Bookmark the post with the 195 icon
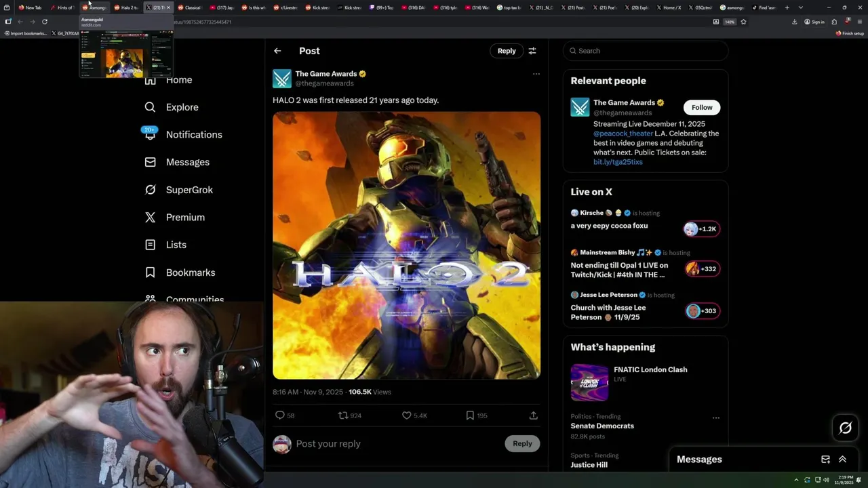The image size is (868, 488). click(x=470, y=415)
